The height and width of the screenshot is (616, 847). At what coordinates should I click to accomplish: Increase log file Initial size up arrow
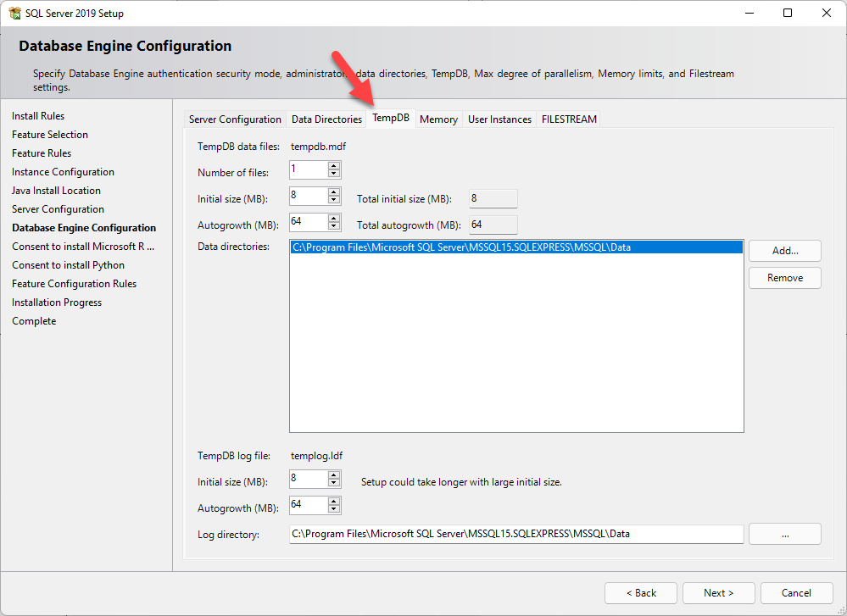pos(334,474)
